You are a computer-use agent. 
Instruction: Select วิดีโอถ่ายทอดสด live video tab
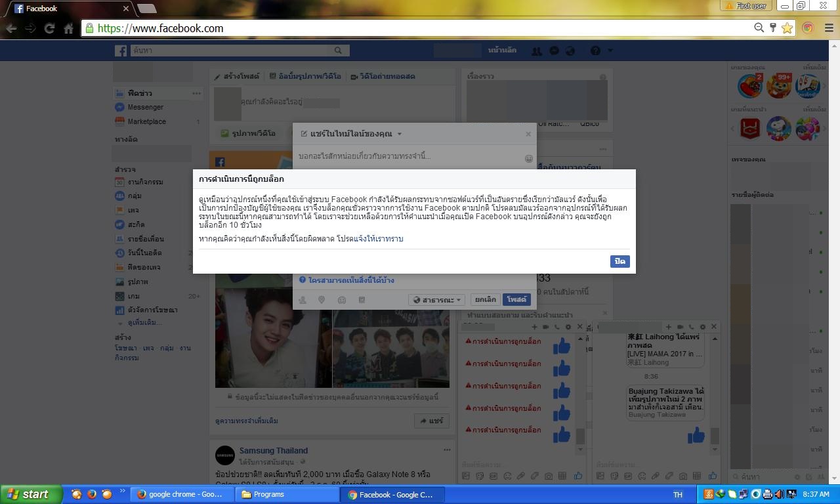(383, 76)
